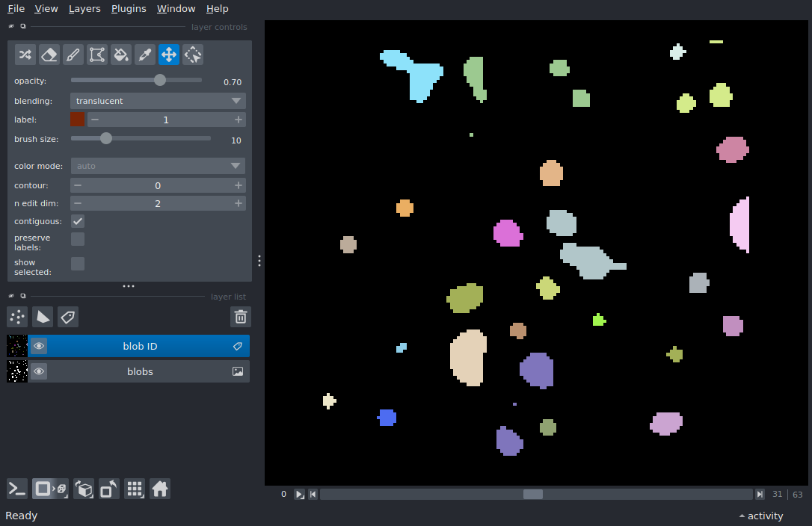Reset view with home icon
Image resolution: width=812 pixels, height=526 pixels.
point(160,489)
